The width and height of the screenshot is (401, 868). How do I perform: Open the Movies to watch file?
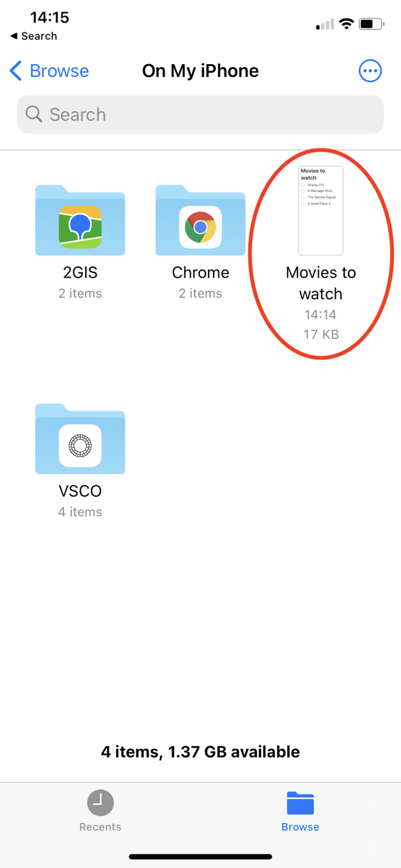(321, 210)
